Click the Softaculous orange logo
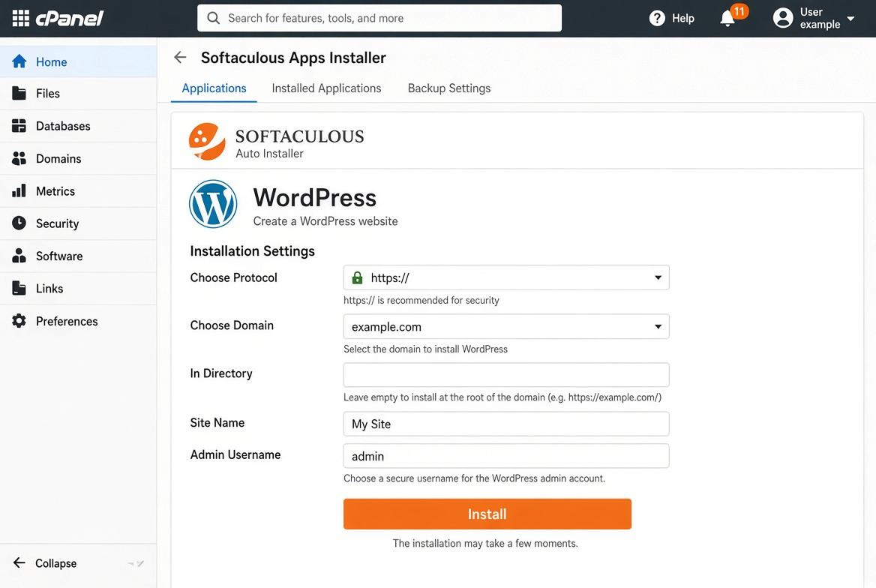Image resolution: width=876 pixels, height=588 pixels. tap(207, 142)
